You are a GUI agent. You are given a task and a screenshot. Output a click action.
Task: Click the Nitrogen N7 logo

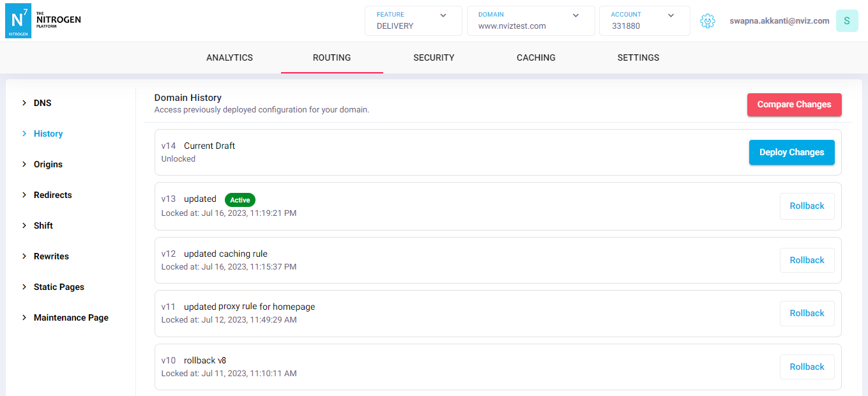[18, 20]
